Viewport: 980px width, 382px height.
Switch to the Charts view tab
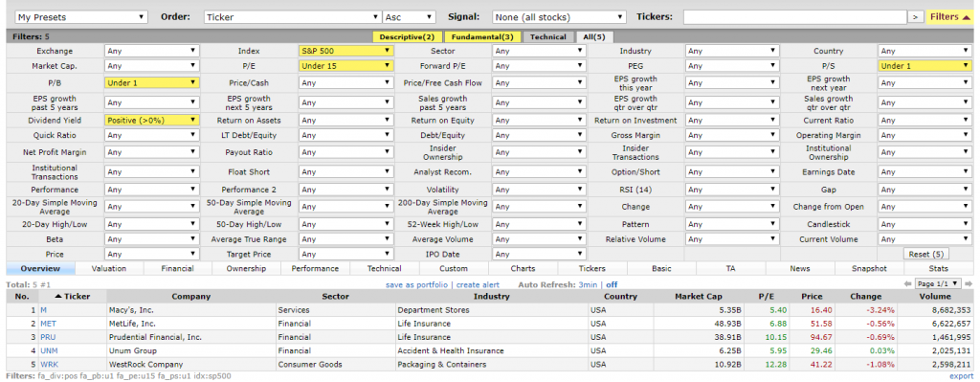(x=523, y=269)
